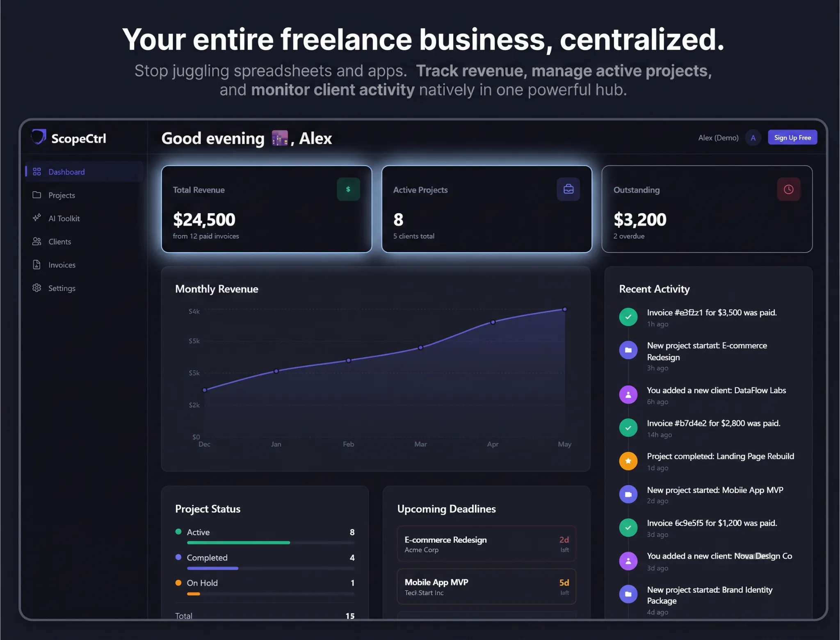The image size is (840, 640).
Task: Open the Dashboard grid icon
Action: click(x=37, y=172)
